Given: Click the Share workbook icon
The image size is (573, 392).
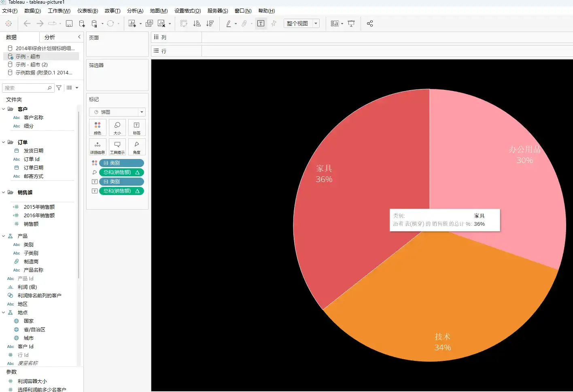Looking at the screenshot, I should coord(370,23).
